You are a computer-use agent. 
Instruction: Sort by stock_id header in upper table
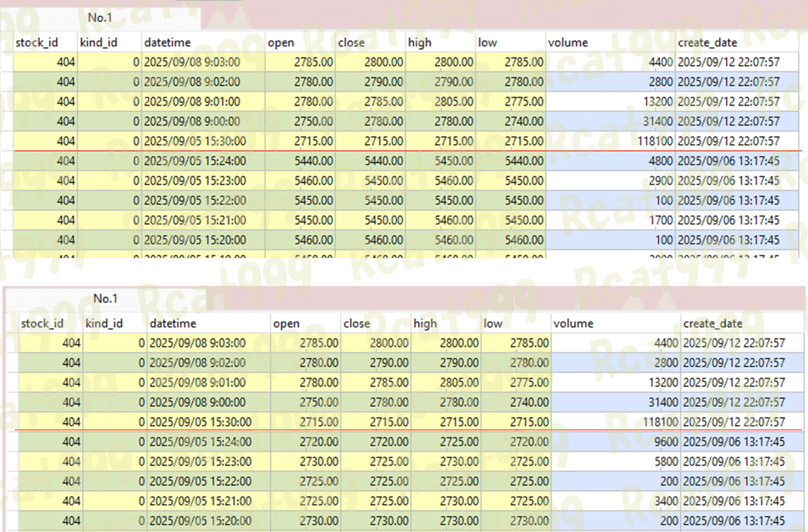click(45, 42)
